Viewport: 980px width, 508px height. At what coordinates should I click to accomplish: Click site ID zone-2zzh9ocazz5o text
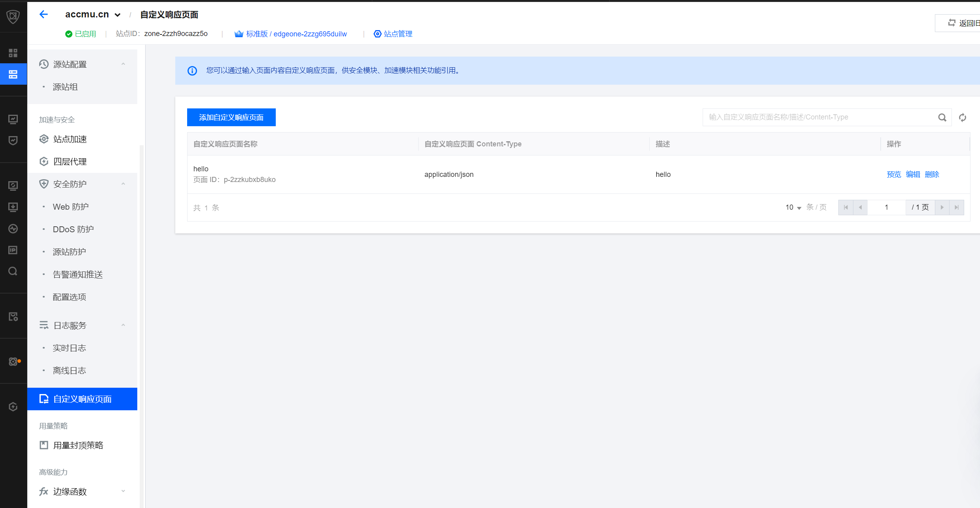point(176,34)
